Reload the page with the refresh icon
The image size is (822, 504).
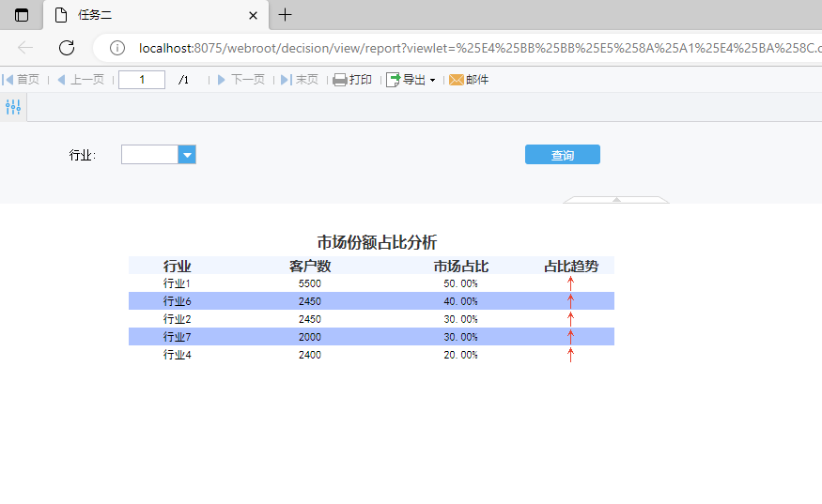tap(67, 48)
